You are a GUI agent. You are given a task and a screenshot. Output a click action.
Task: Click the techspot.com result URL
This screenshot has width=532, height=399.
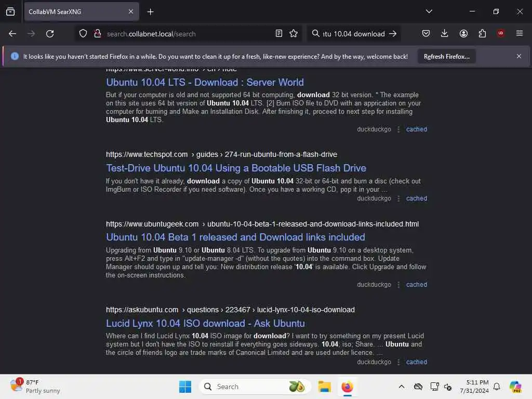coord(221,154)
